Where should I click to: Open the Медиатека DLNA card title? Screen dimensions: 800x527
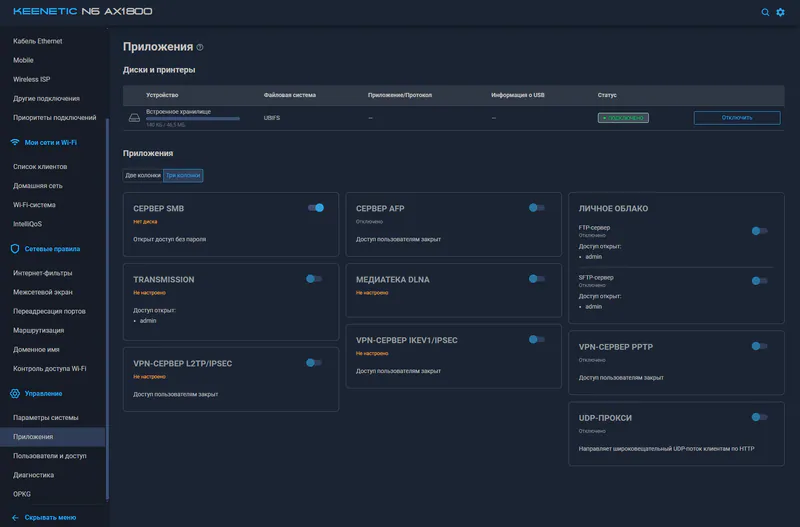(392, 280)
